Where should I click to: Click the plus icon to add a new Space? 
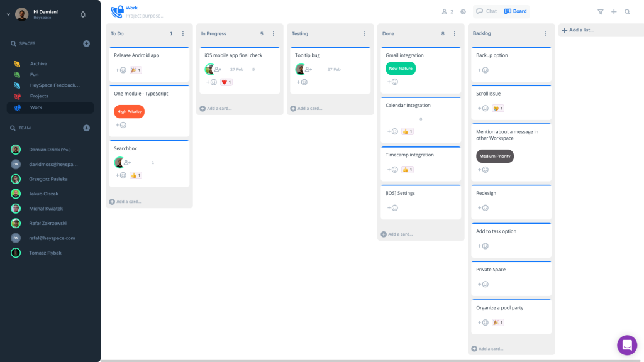tap(87, 43)
